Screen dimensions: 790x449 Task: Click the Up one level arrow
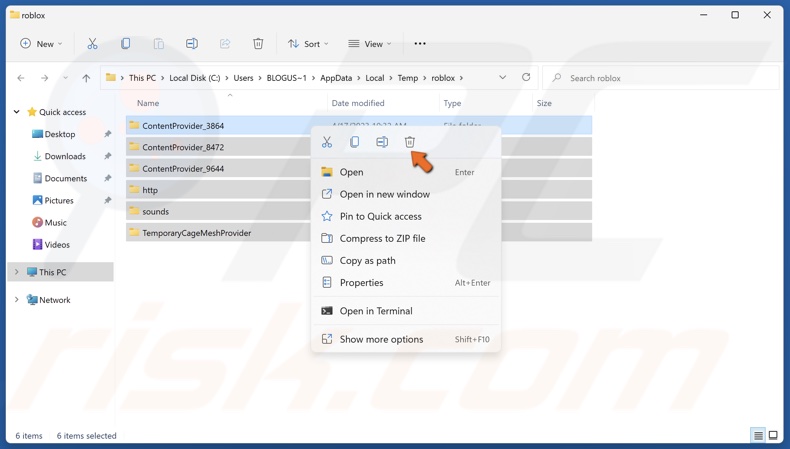86,78
